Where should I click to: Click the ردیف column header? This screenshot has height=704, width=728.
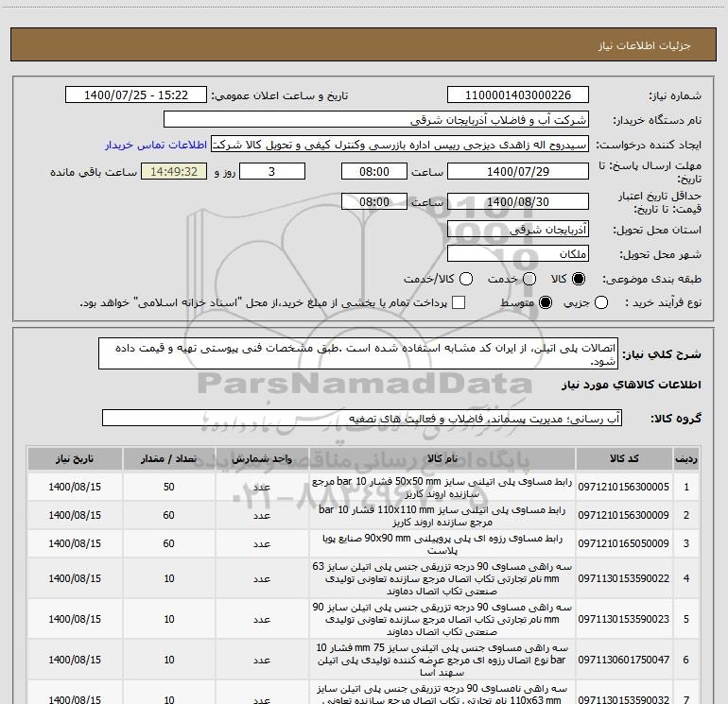click(x=686, y=459)
